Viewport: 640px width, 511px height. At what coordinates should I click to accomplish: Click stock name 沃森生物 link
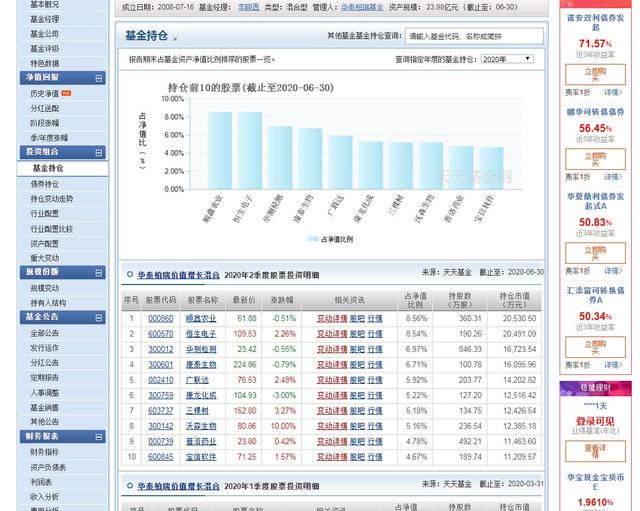coord(201,426)
